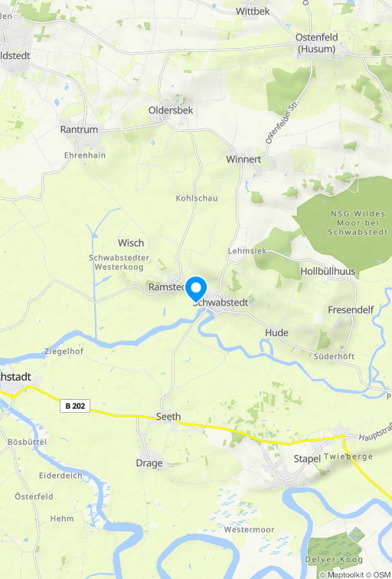Click the OSM attribution link
Screen dimensions: 392x579
(x=380, y=574)
